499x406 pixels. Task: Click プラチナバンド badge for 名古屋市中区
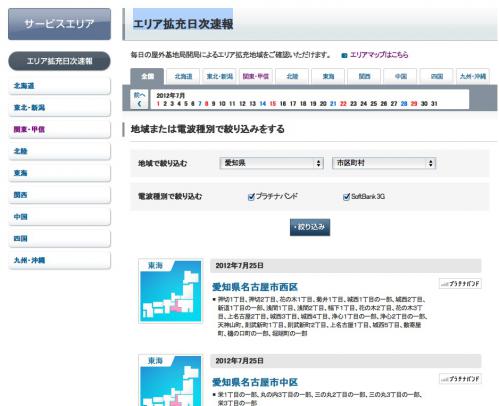coord(460,379)
